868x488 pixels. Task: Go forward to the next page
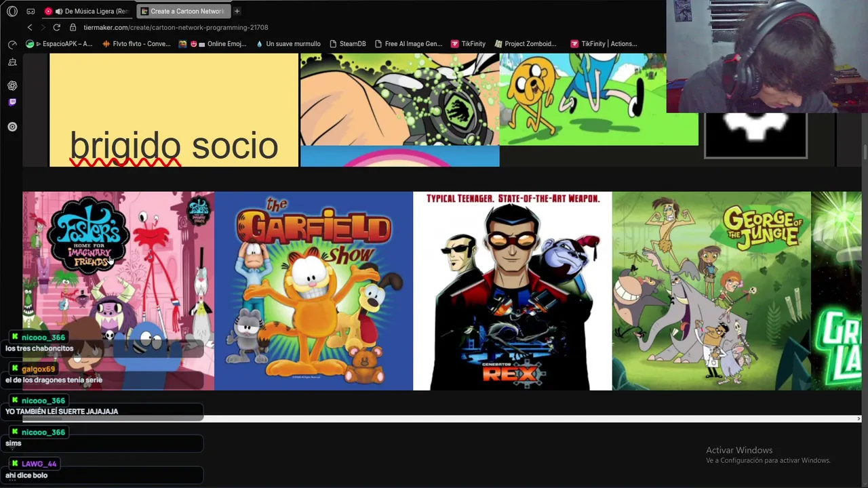43,27
